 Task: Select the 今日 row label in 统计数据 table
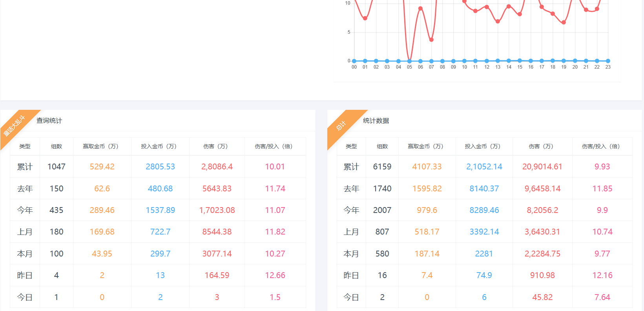point(351,297)
